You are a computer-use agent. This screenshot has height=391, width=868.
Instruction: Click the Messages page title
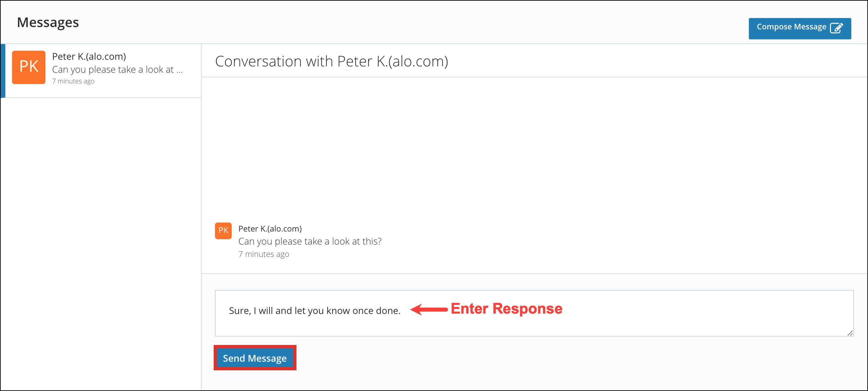tap(48, 23)
